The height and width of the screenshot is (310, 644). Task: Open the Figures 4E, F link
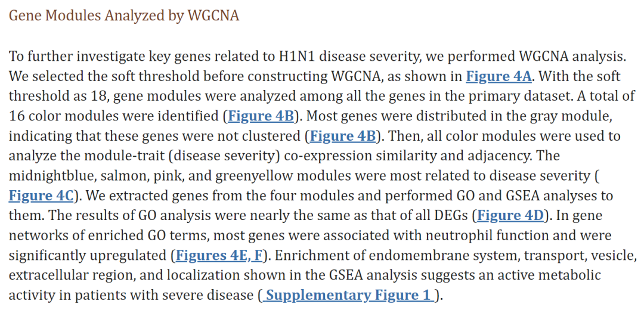click(x=219, y=256)
